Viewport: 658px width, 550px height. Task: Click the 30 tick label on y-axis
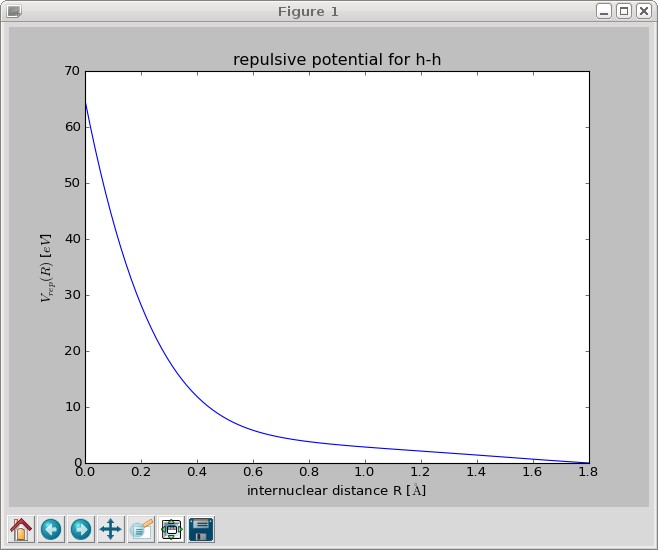tap(70, 296)
